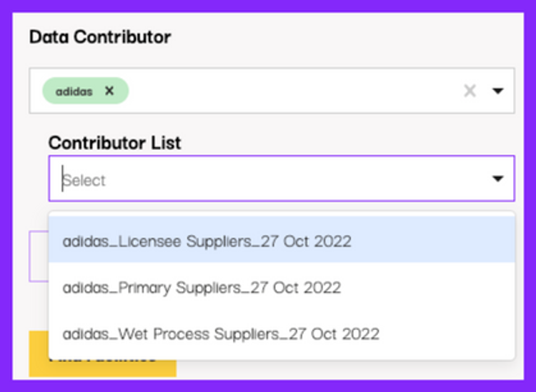Click empty space inside Data Contributor field

[x=286, y=91]
